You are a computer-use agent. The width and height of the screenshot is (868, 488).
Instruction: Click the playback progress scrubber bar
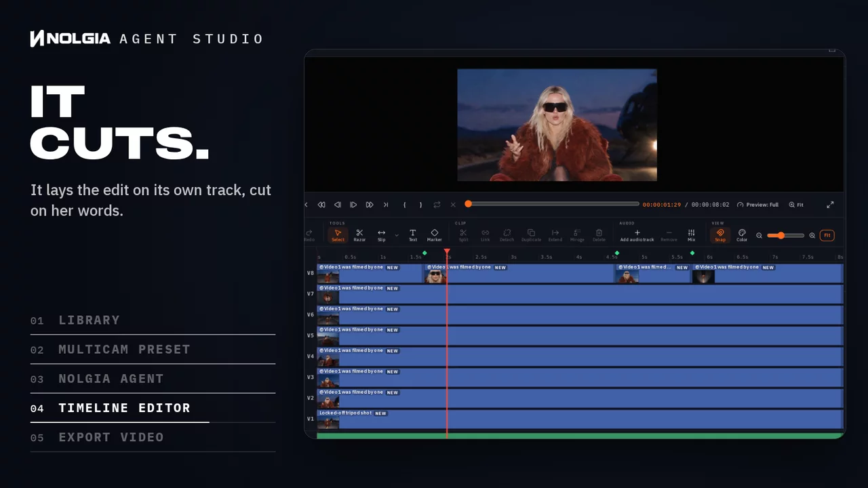553,204
